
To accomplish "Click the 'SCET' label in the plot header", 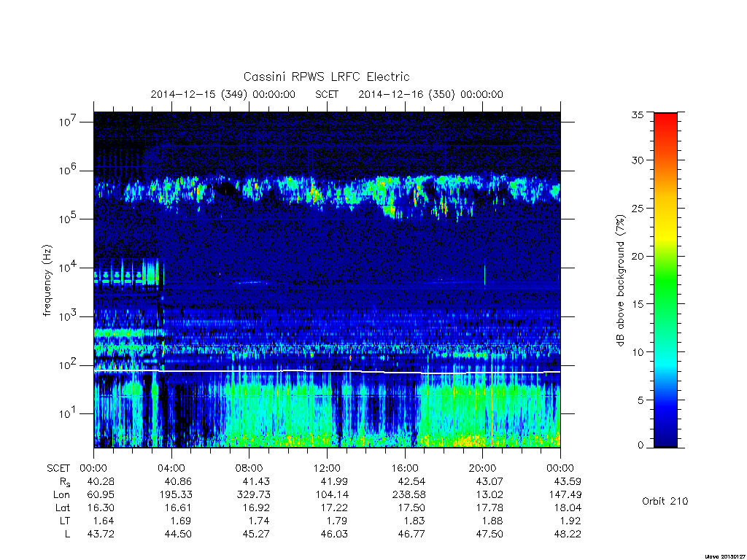I will tap(327, 94).
